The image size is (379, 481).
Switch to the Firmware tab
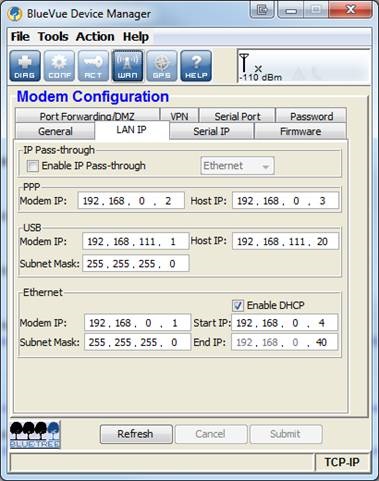[300, 131]
